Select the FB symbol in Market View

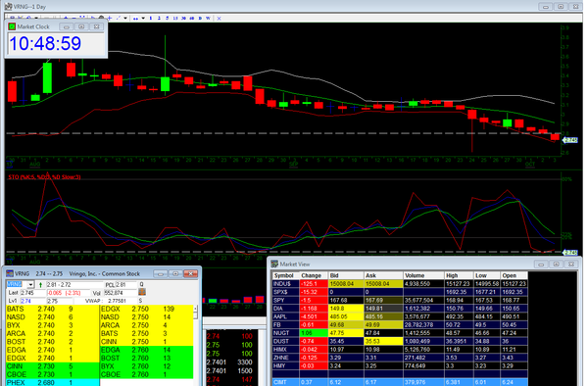pyautogui.click(x=286, y=325)
